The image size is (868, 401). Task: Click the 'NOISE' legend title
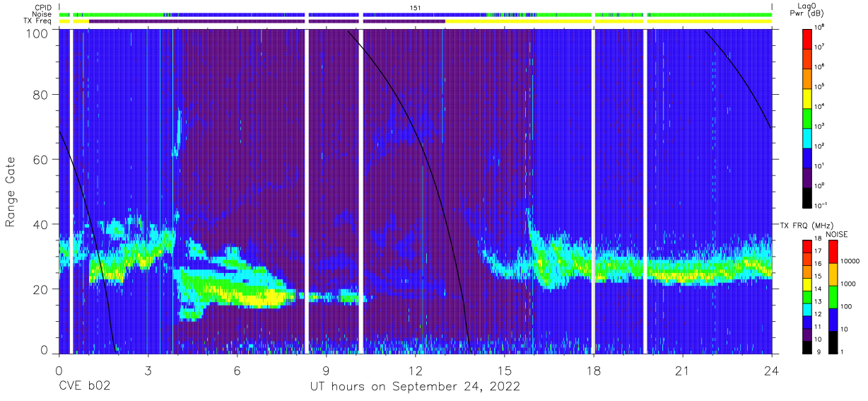tap(836, 234)
